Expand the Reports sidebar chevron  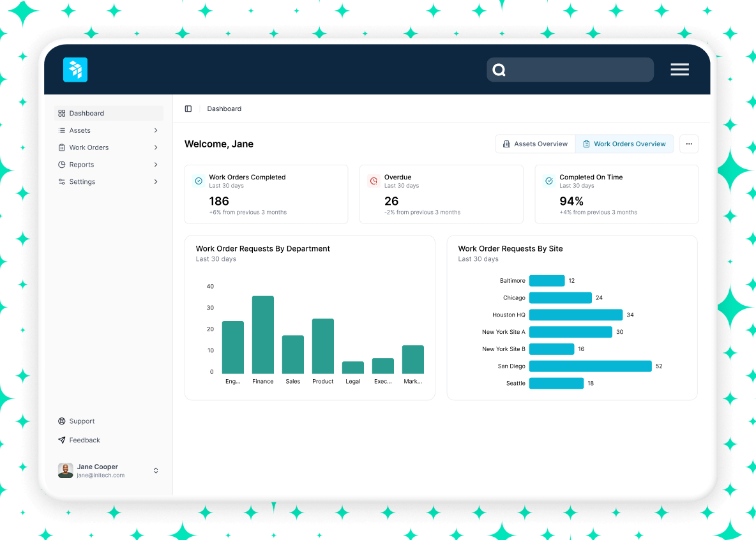pos(156,165)
